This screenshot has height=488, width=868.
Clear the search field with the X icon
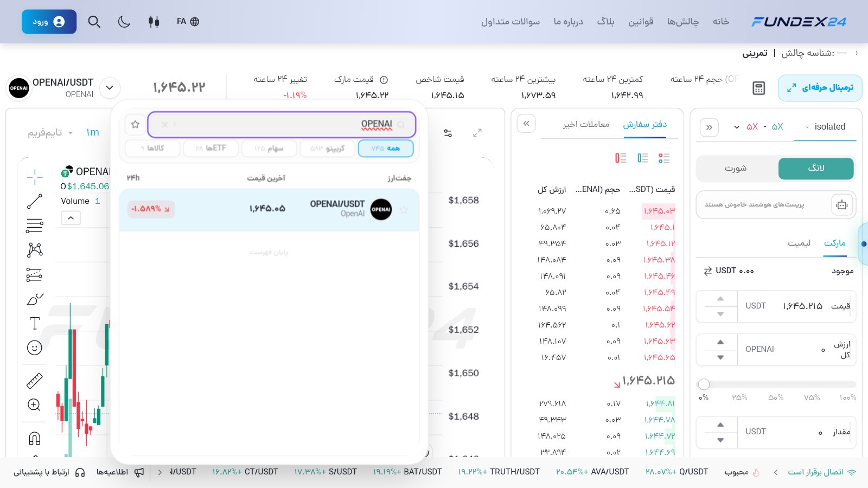(164, 125)
